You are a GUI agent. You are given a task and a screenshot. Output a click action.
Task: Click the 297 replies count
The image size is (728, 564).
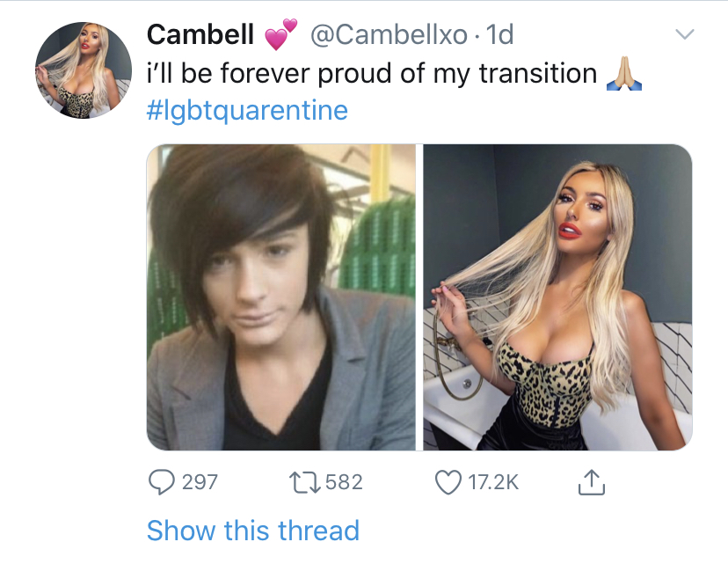(200, 482)
